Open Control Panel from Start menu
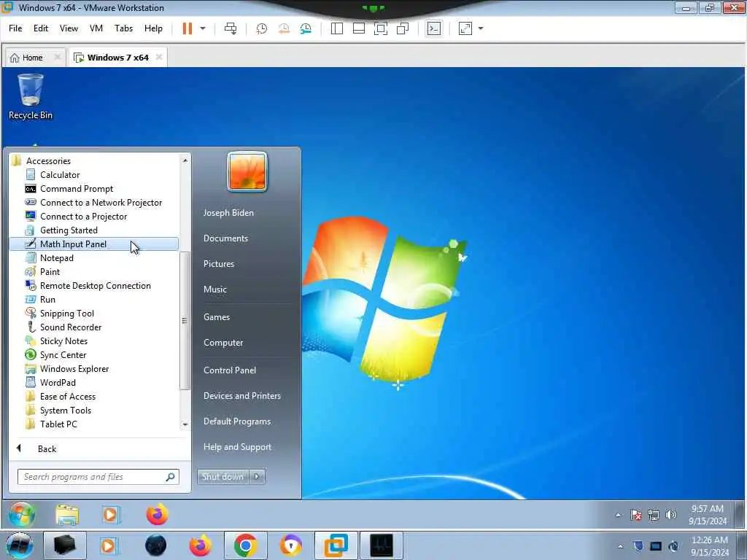Screen dimensions: 747x560 pos(230,370)
